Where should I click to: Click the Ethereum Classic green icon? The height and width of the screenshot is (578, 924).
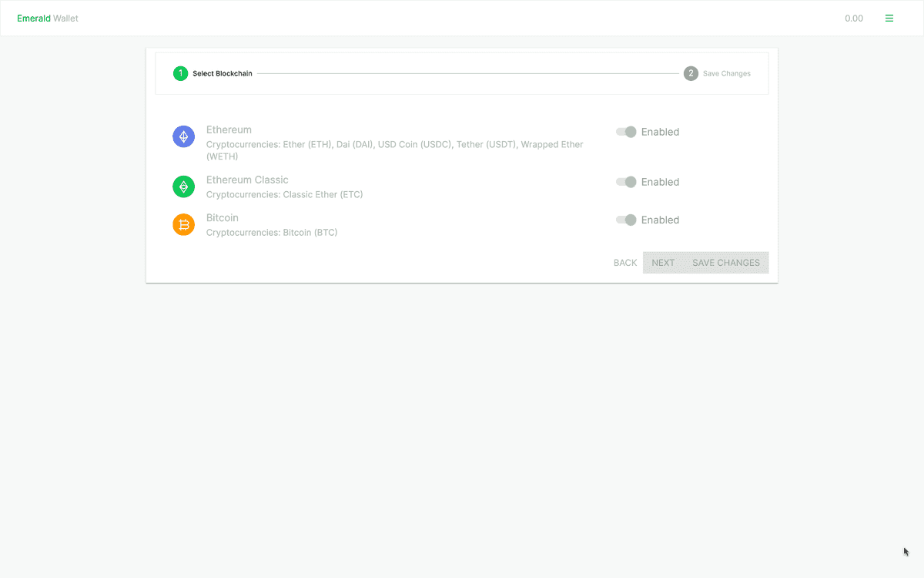coord(183,187)
